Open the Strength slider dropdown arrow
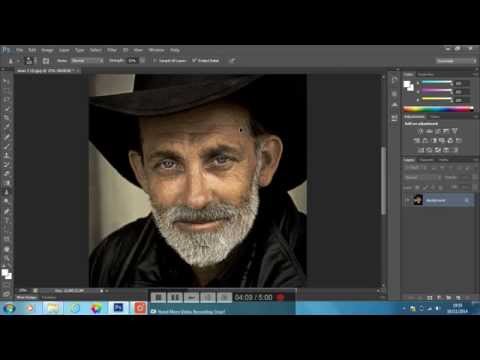480x360 pixels. coord(142,61)
